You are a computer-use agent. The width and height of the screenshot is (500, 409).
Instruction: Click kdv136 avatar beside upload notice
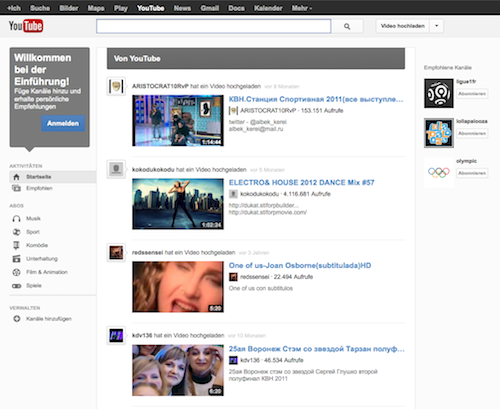click(116, 335)
